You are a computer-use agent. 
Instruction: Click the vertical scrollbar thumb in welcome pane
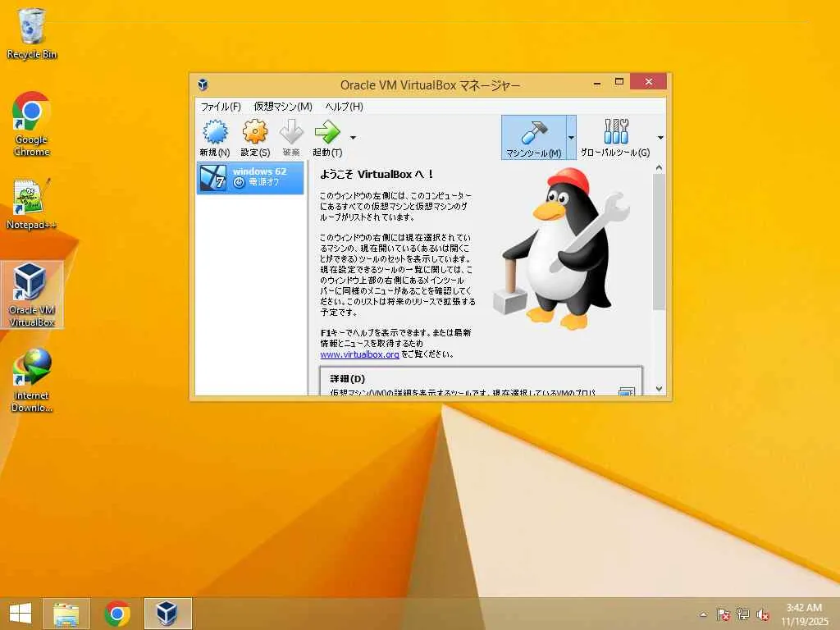[659, 242]
